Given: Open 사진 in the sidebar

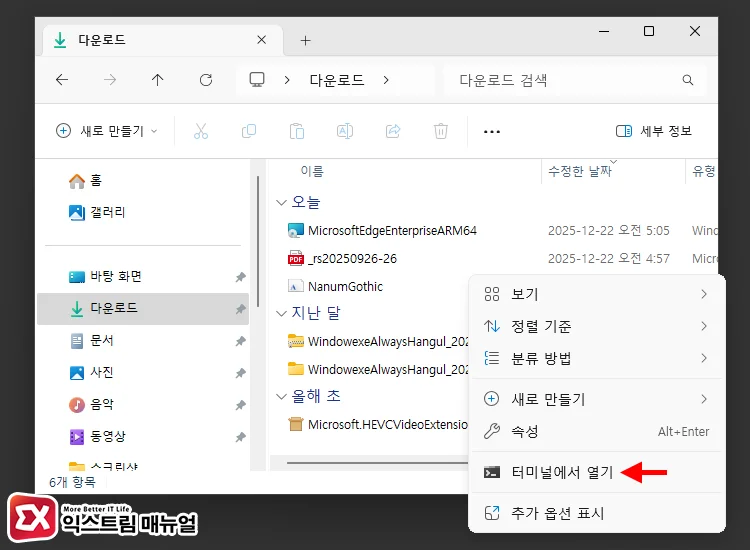Looking at the screenshot, I should [x=91, y=373].
